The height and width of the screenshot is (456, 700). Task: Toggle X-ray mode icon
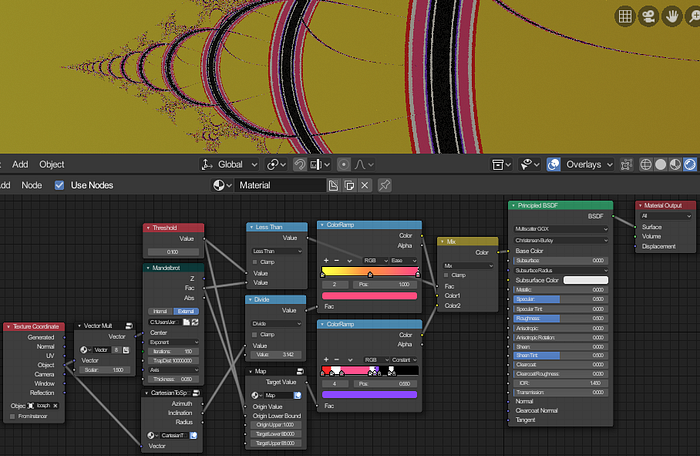click(x=626, y=165)
